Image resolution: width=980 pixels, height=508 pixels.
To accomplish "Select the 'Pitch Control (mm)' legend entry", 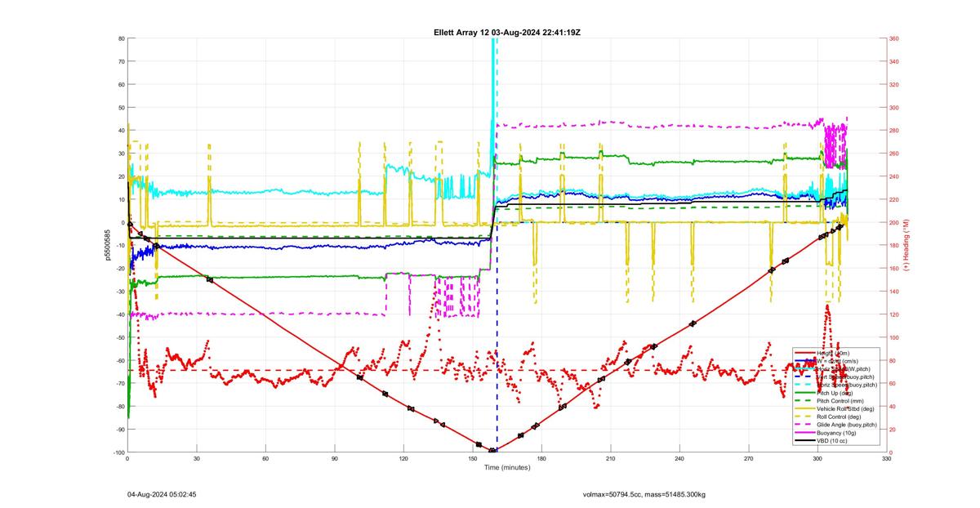I will pos(840,401).
